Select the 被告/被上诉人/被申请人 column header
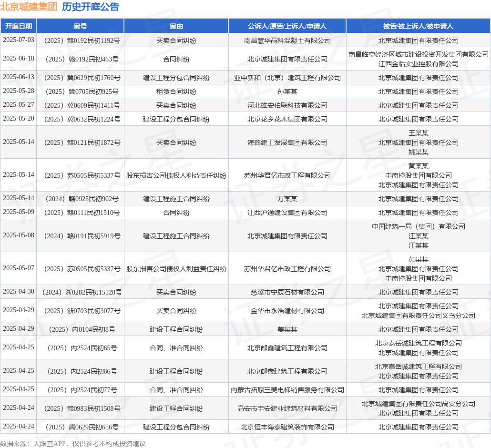The width and height of the screenshot is (491, 448). 419,26
